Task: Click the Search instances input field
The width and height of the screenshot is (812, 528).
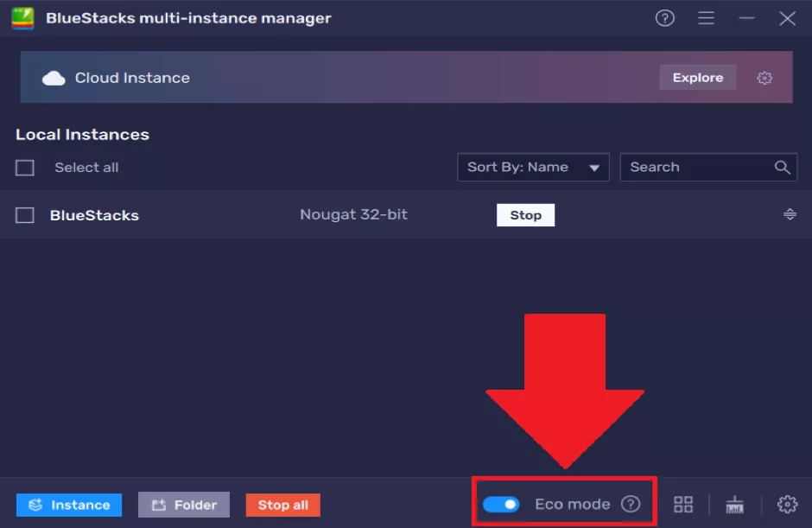Action: [695, 168]
